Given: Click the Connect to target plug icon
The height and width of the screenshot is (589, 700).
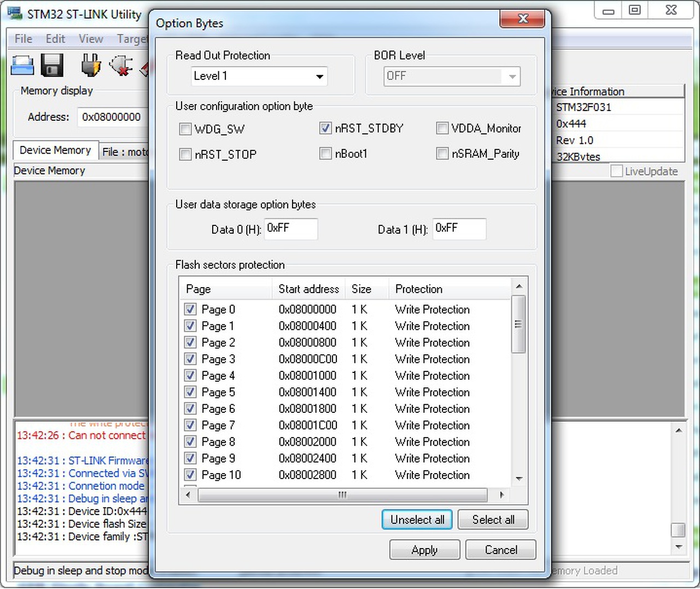Looking at the screenshot, I should [x=91, y=65].
